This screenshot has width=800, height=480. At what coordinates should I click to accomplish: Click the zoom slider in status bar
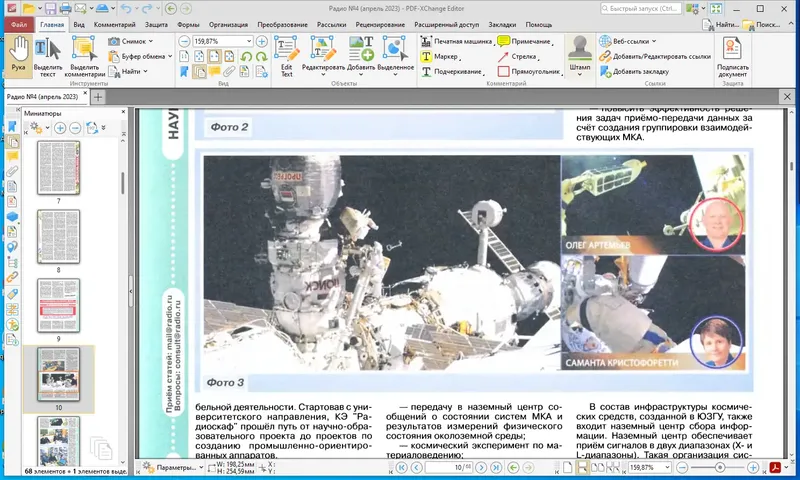pos(720,467)
